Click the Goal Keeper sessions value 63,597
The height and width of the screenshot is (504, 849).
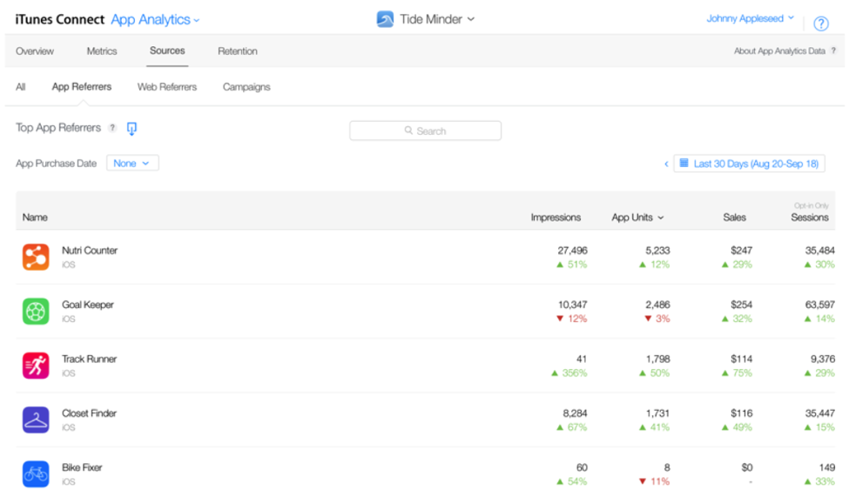pyautogui.click(x=819, y=305)
